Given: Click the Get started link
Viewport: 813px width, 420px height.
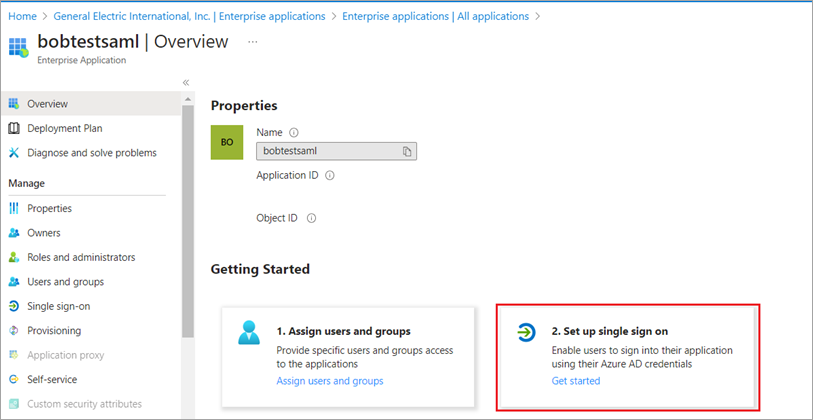Looking at the screenshot, I should coord(576,381).
